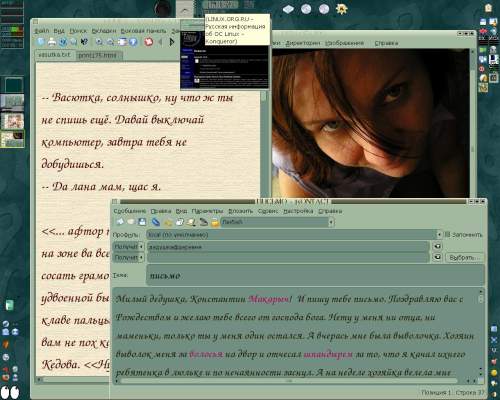Open the Сообщение menu in composer
Screen dimensions: 500x400
(x=130, y=211)
